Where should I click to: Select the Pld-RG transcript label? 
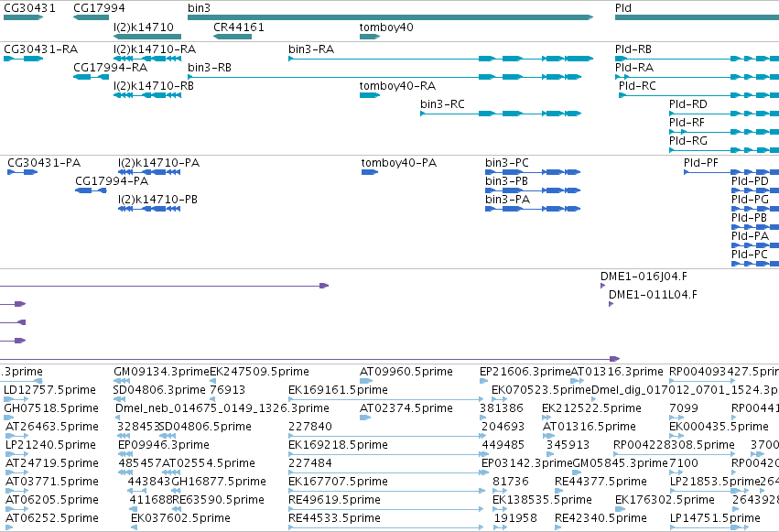(688, 141)
